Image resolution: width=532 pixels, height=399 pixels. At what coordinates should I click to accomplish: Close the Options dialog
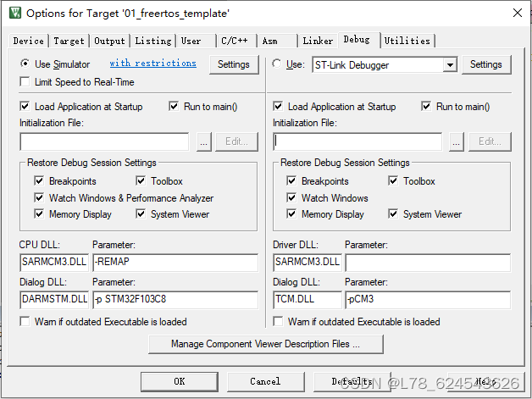(x=518, y=13)
